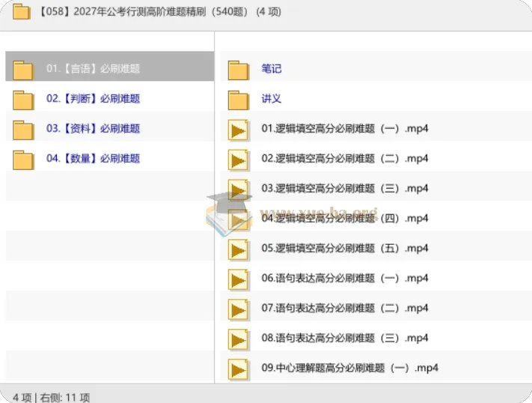This screenshot has width=532, height=403.
Task: Click video icon for 06.语句表达高分必刷难题（一）
Action: (239, 279)
